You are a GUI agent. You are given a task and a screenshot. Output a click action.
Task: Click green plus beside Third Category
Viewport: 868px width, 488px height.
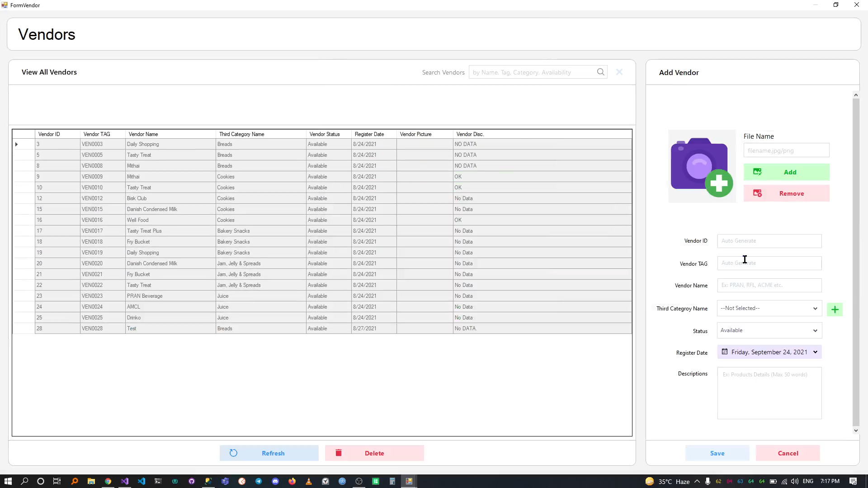point(835,310)
